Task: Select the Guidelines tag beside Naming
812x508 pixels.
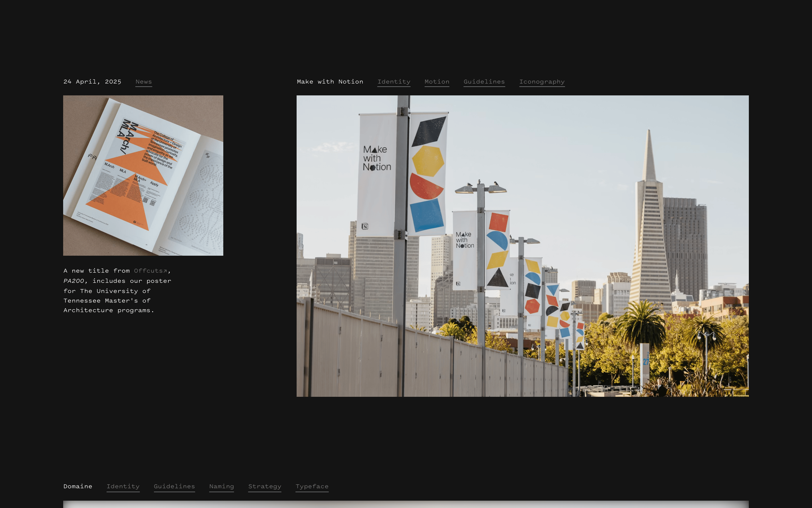Action: [175, 487]
